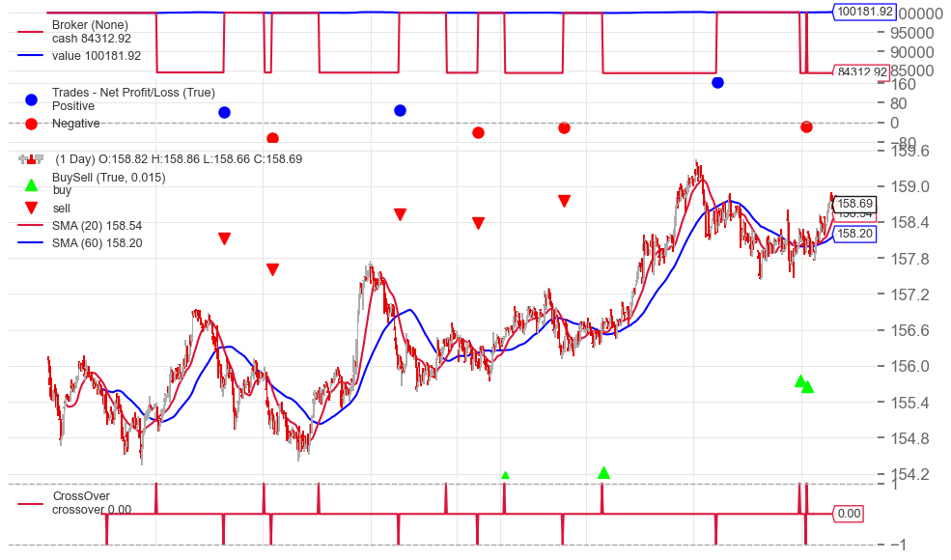Click the 157.2 price axis label
The image size is (951, 560).
pos(909,294)
